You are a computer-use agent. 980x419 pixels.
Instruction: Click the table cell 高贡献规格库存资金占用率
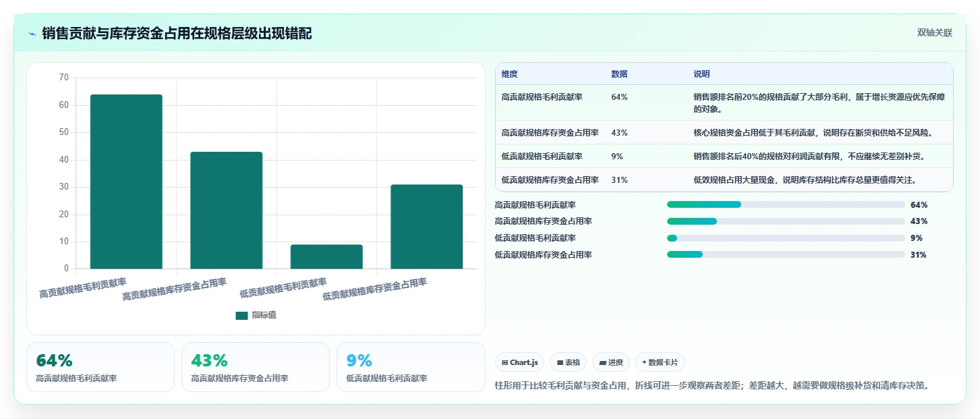[x=550, y=133]
